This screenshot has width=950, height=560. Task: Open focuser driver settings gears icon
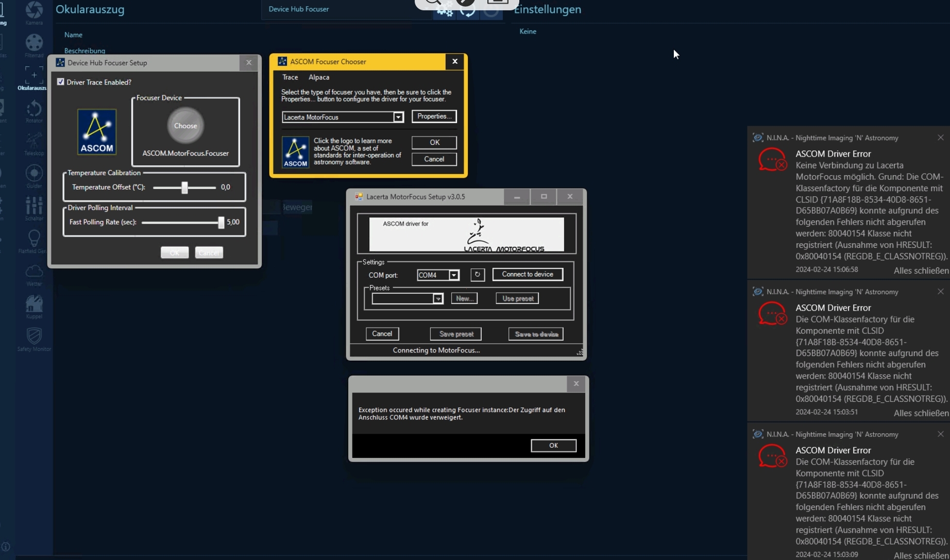444,10
